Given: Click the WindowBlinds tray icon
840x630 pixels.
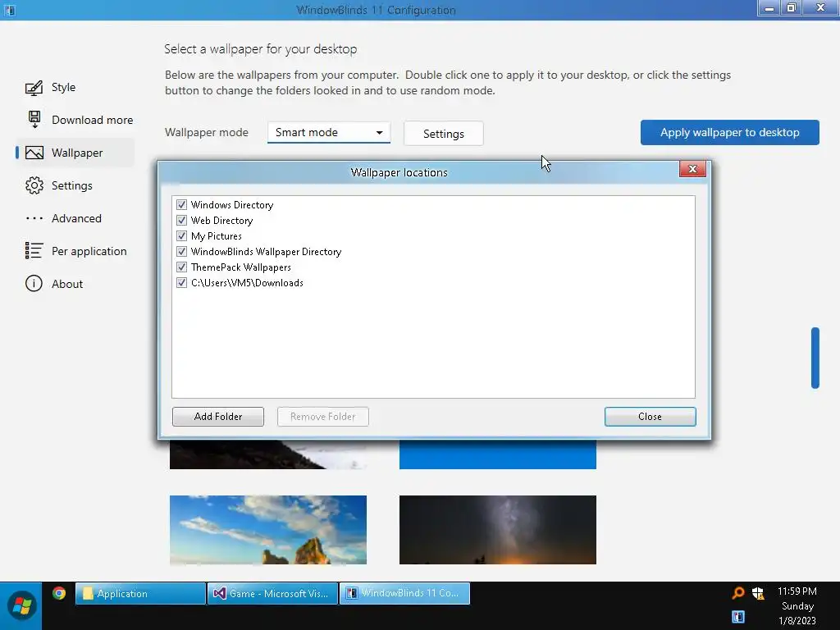Looking at the screenshot, I should (x=738, y=617).
